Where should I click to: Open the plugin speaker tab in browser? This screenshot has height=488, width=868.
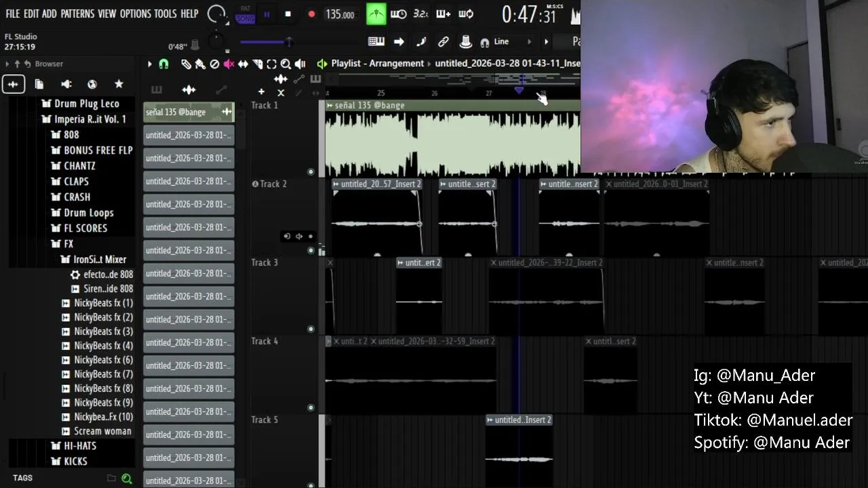click(66, 84)
